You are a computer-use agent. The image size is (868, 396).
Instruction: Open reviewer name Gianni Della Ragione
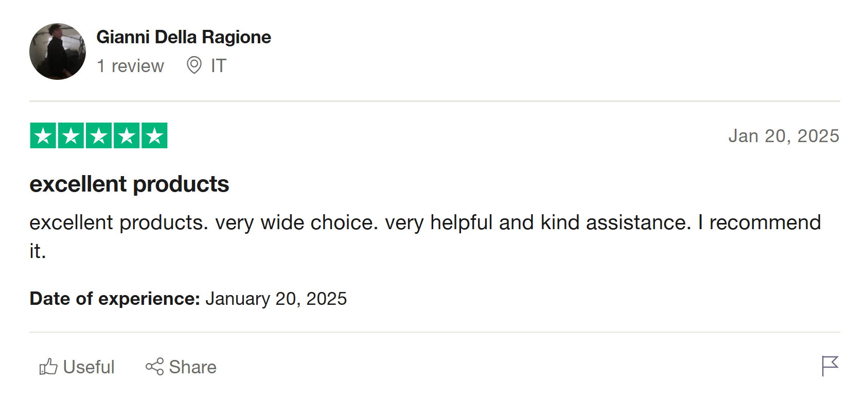point(184,37)
